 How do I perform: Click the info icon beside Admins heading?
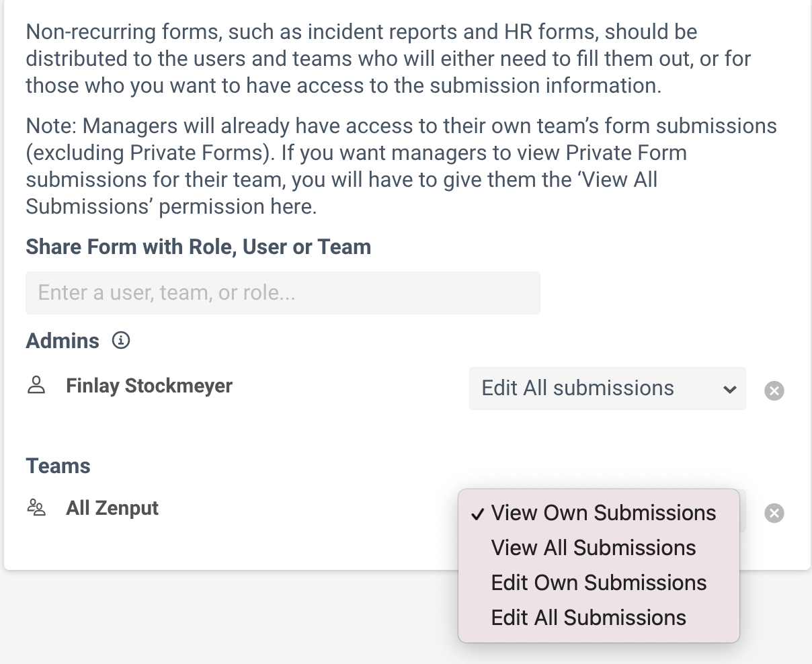tap(120, 341)
